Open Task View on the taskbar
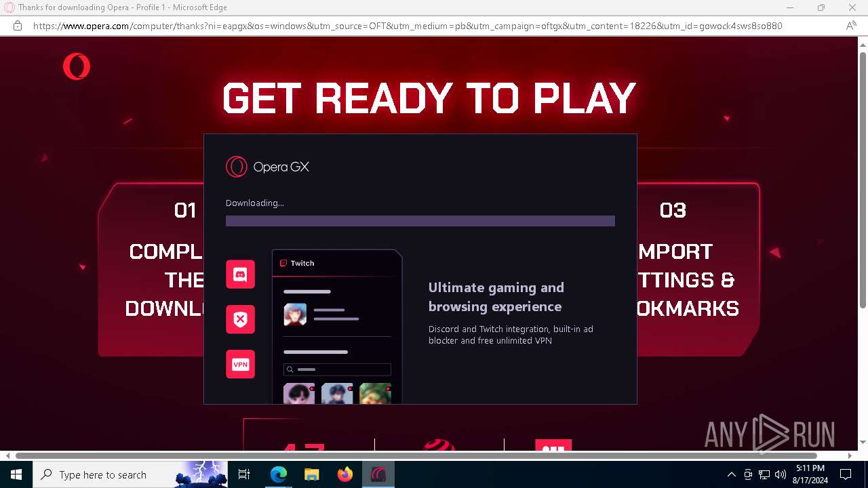Viewport: 868px width, 488px height. tap(244, 474)
